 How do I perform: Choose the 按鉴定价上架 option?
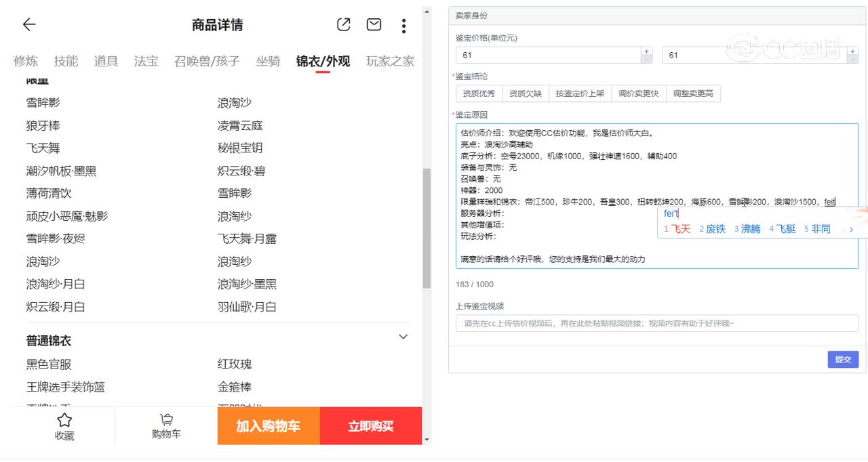pyautogui.click(x=580, y=93)
